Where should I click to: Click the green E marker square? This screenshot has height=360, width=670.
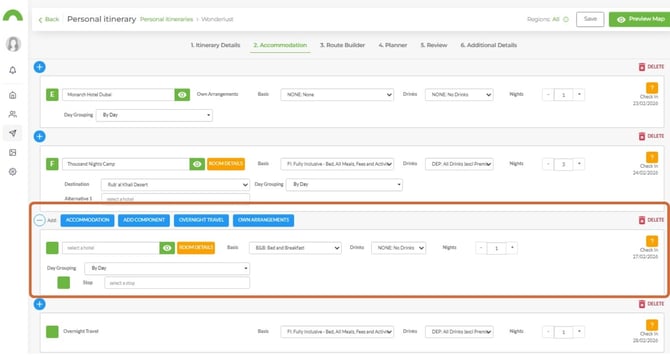52,94
